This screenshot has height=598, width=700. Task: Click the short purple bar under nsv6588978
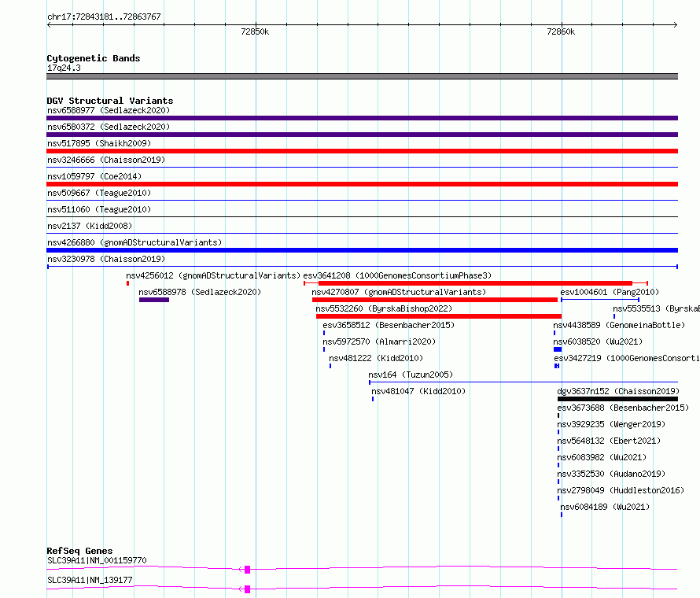click(x=154, y=300)
